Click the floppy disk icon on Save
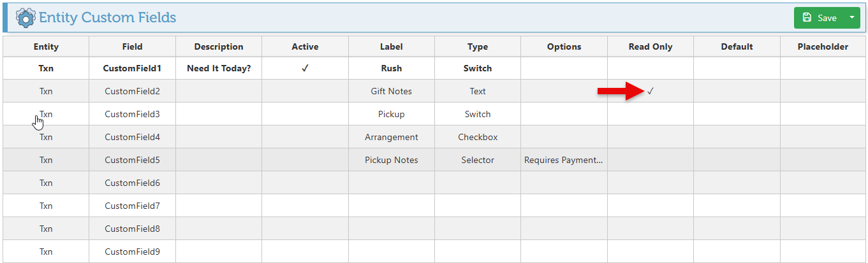868x263 pixels. click(807, 18)
